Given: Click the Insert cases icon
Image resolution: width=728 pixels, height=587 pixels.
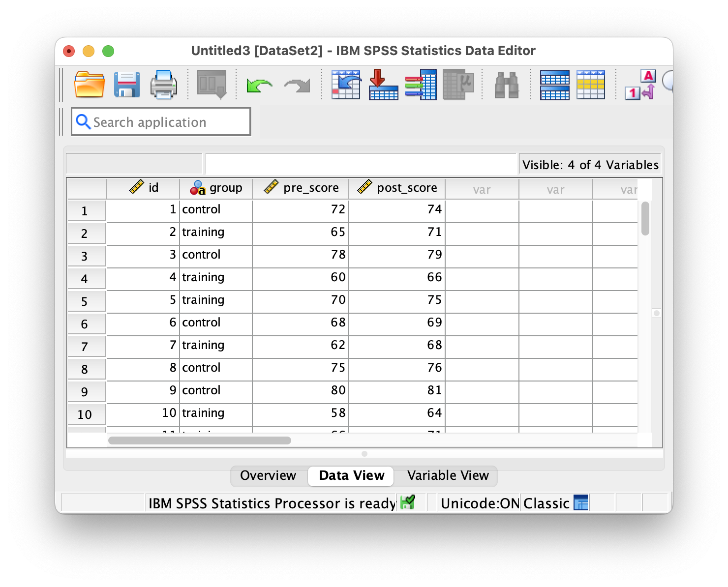Looking at the screenshot, I should coord(554,85).
